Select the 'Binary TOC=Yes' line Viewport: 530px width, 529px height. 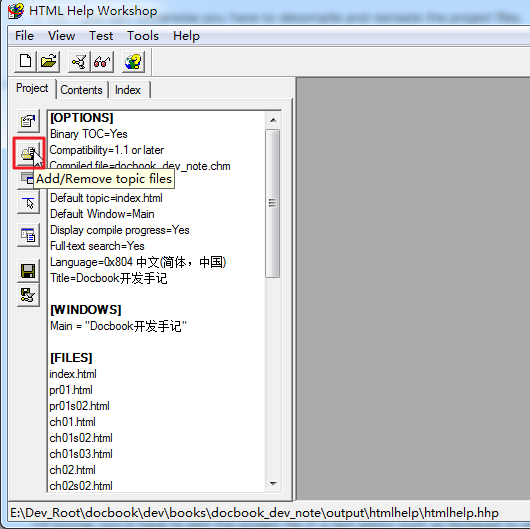pos(89,134)
